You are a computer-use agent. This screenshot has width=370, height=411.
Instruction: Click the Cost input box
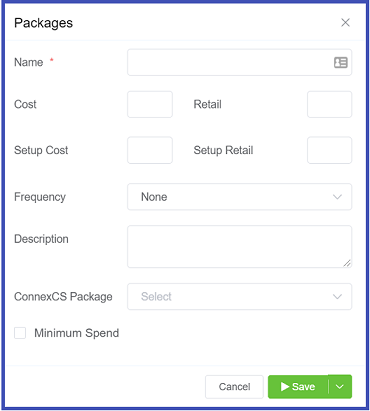pos(150,104)
